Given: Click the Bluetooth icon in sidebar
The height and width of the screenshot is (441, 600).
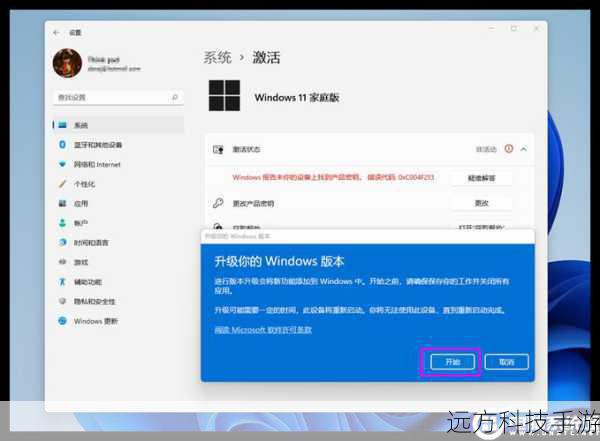Looking at the screenshot, I should coord(62,145).
